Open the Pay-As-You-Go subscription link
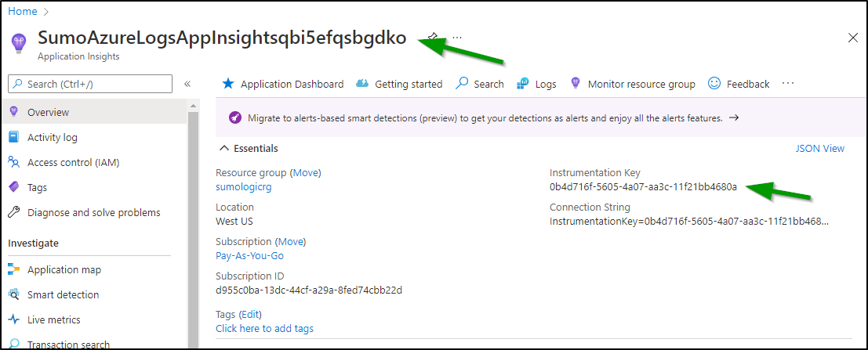Image resolution: width=868 pixels, height=350 pixels. pos(249,255)
